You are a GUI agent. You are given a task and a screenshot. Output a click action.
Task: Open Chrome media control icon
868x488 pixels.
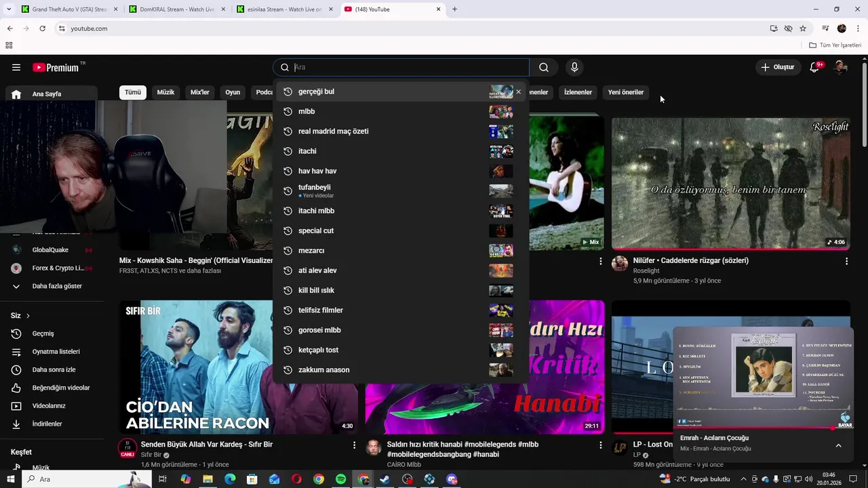click(825, 28)
